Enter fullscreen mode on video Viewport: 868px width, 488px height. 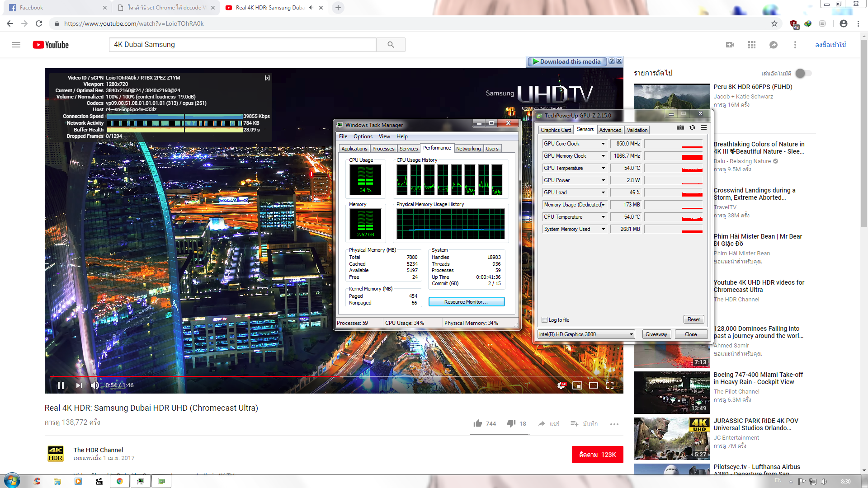click(x=610, y=385)
